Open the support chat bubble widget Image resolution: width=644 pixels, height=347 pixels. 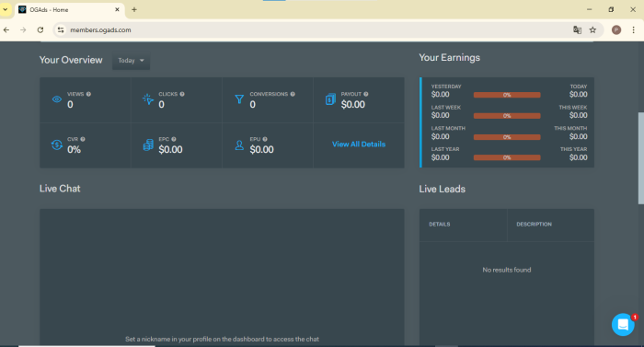click(623, 325)
